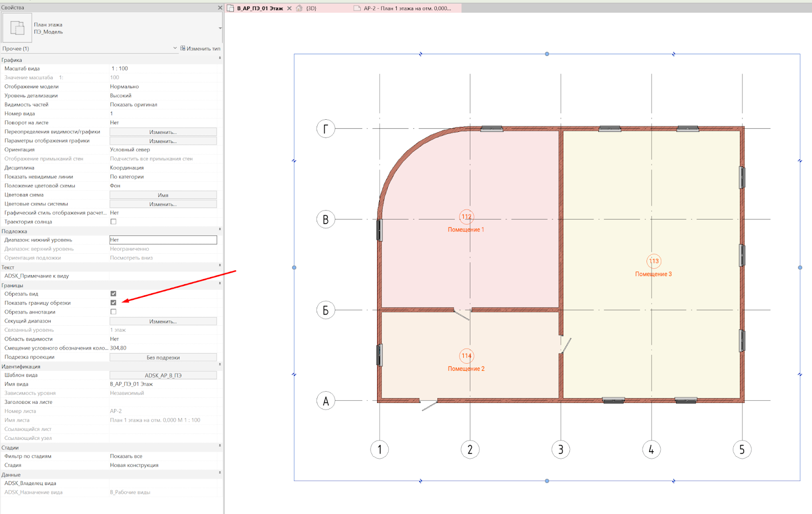Collapse the Стадии section

220,446
